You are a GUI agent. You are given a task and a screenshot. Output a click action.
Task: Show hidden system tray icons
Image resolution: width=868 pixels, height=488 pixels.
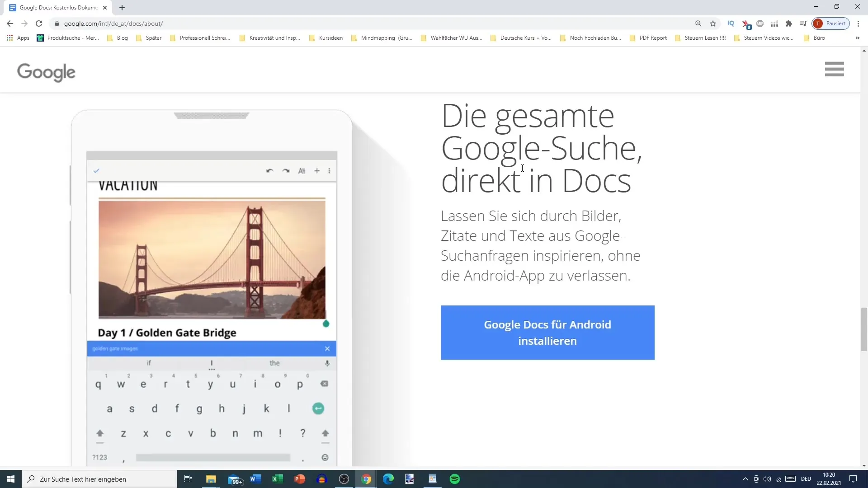click(x=745, y=479)
